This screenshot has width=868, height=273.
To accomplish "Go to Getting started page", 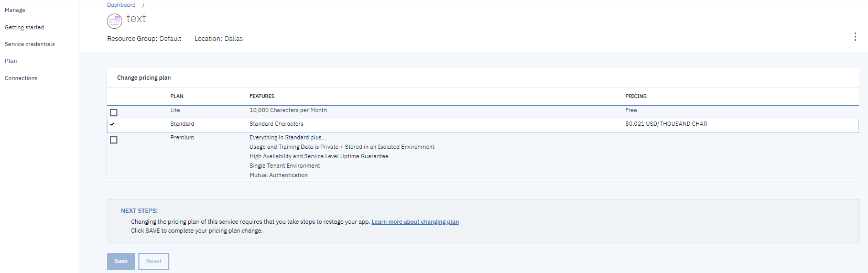I will point(25,27).
